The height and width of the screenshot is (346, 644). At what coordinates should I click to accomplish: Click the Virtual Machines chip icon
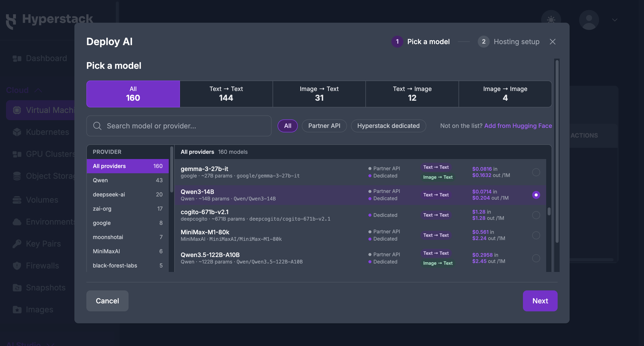click(17, 110)
